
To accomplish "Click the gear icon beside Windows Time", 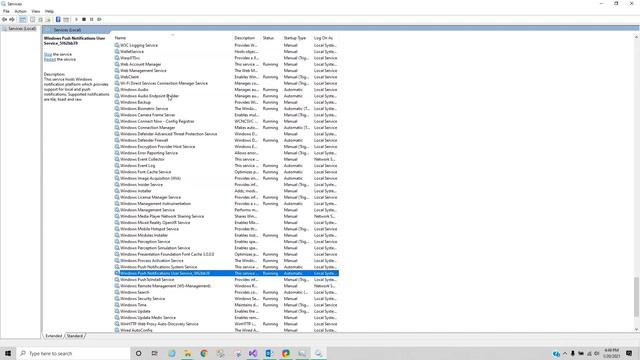I will click(x=117, y=305).
